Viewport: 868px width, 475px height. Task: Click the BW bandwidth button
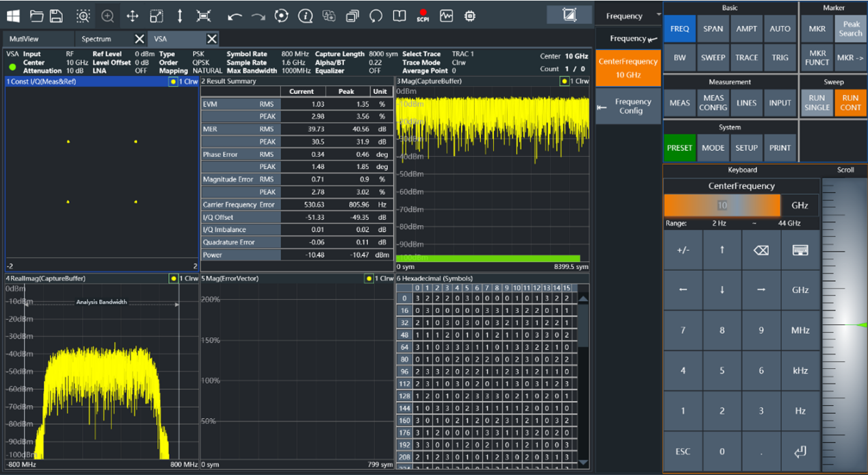[679, 58]
